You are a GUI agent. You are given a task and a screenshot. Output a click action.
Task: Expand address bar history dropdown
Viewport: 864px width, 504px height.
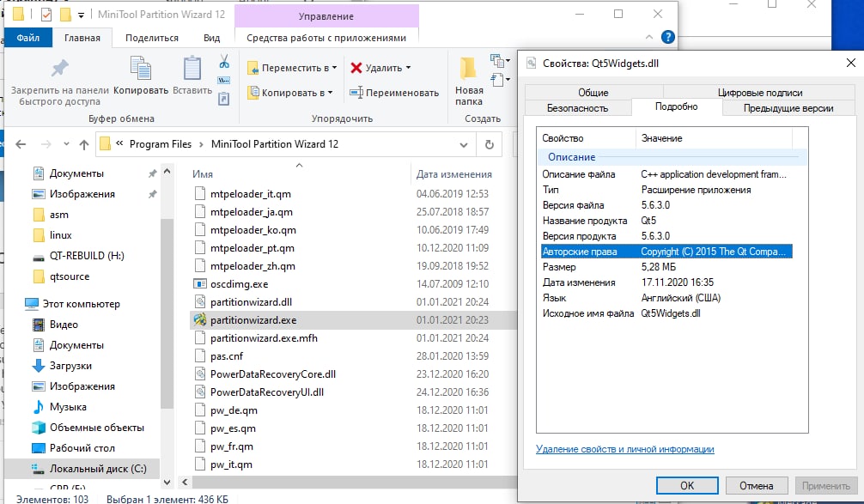pos(464,145)
